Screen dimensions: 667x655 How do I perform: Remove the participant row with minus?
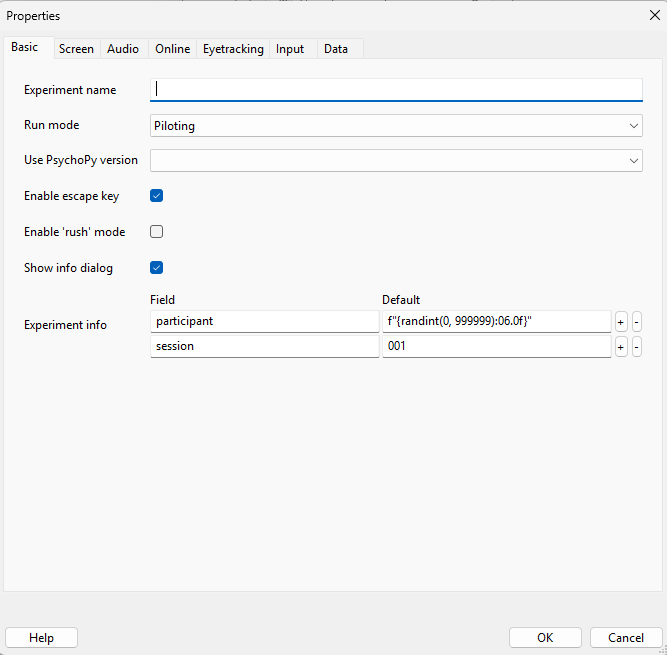click(636, 322)
